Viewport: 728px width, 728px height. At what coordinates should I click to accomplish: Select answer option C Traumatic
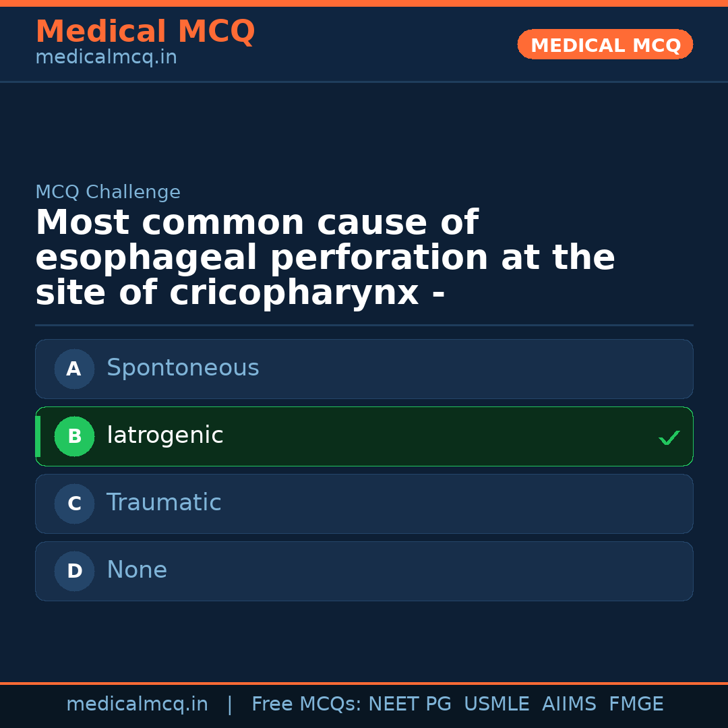click(x=364, y=504)
